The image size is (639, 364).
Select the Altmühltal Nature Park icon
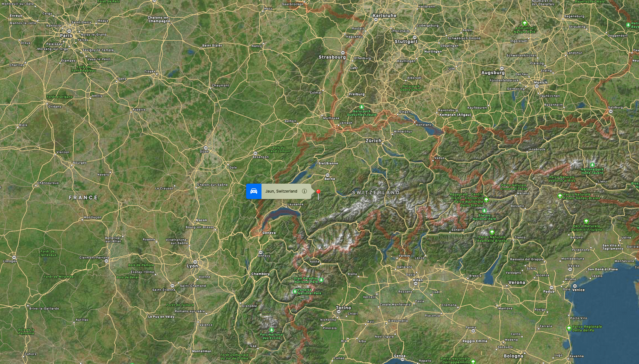coord(525,23)
